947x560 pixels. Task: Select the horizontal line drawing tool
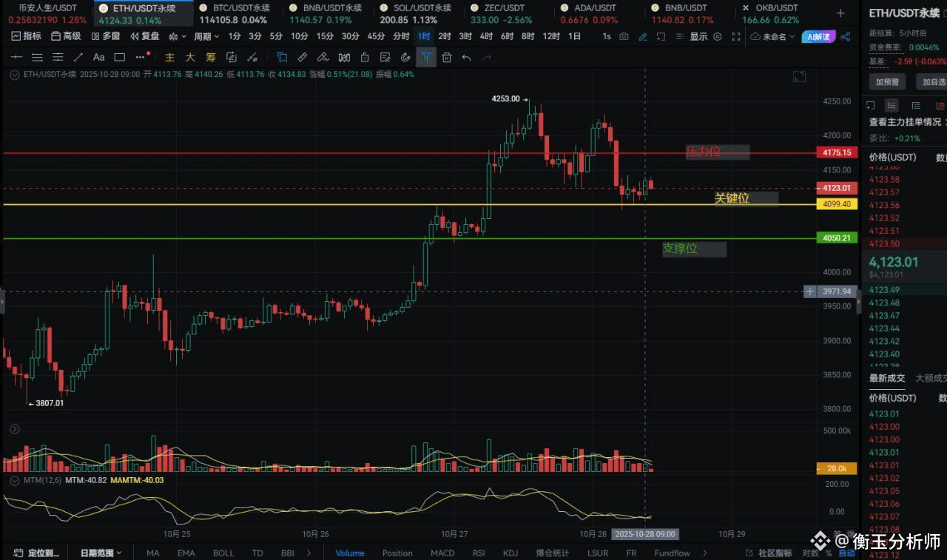(16, 57)
